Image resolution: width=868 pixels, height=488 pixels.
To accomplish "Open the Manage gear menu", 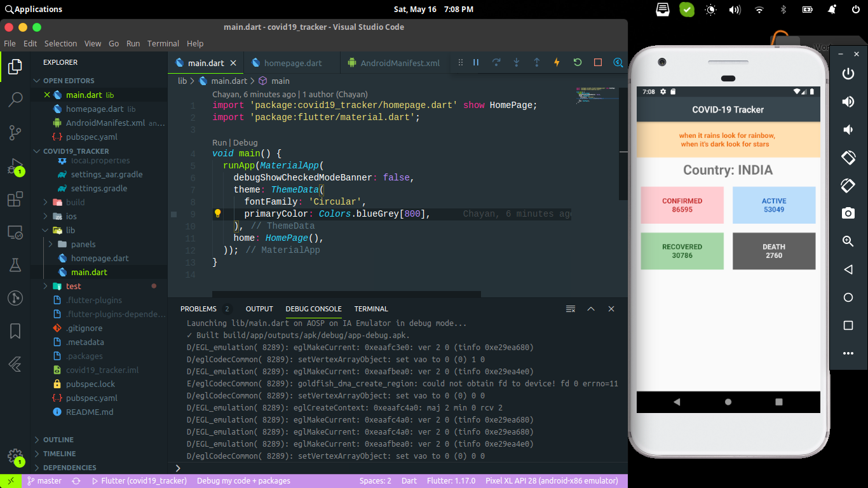I will 15,457.
